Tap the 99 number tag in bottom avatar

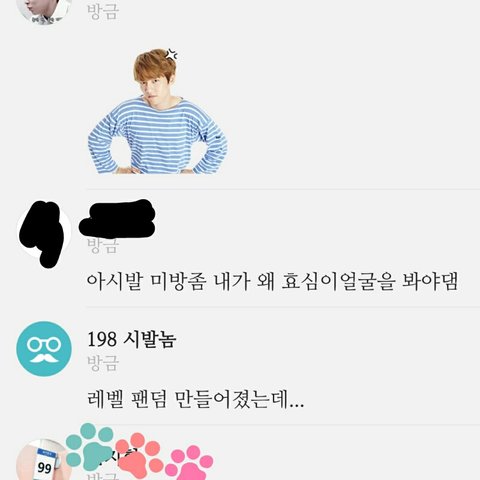point(44,468)
